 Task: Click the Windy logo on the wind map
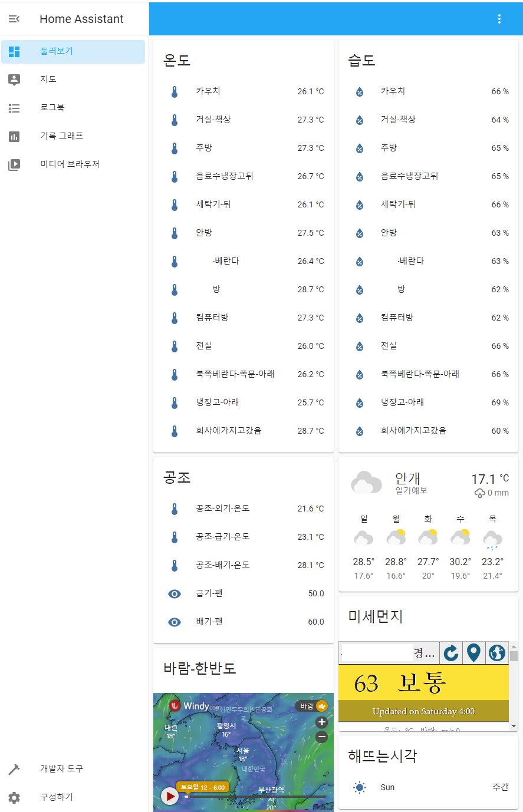tap(190, 705)
